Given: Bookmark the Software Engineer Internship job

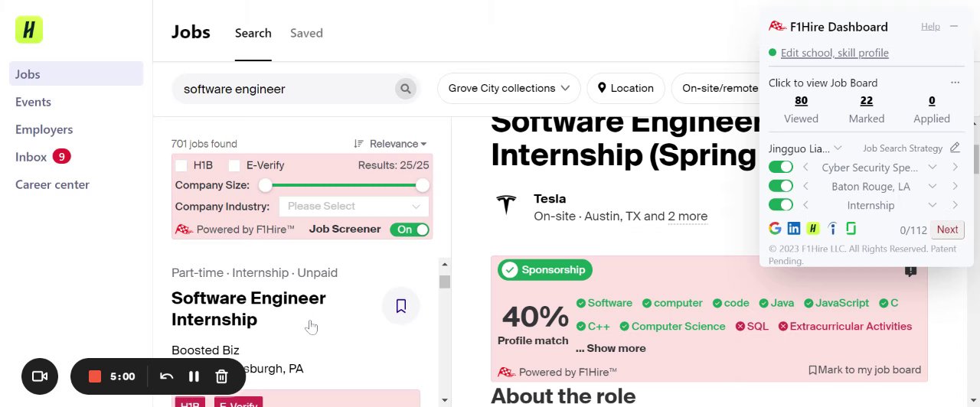Looking at the screenshot, I should (x=400, y=306).
